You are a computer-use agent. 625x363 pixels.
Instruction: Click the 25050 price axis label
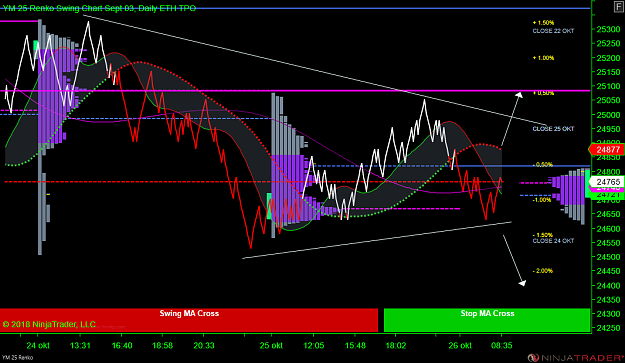coord(608,100)
